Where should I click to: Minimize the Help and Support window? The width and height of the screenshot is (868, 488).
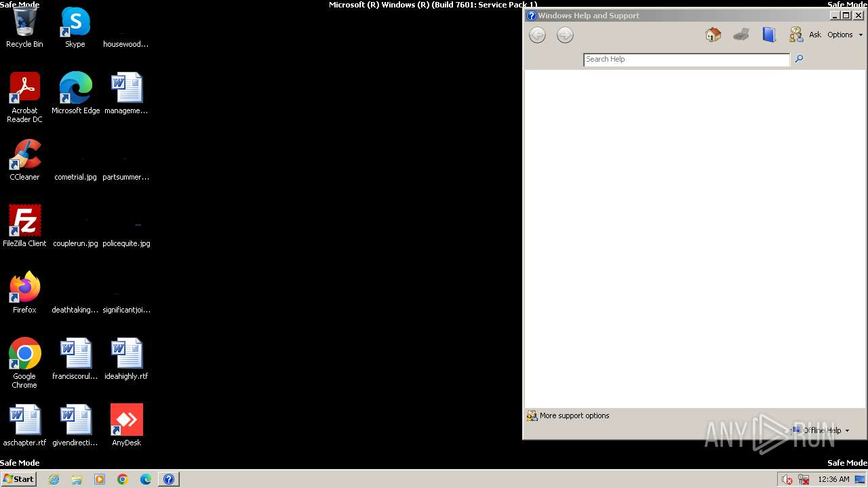[x=835, y=16]
